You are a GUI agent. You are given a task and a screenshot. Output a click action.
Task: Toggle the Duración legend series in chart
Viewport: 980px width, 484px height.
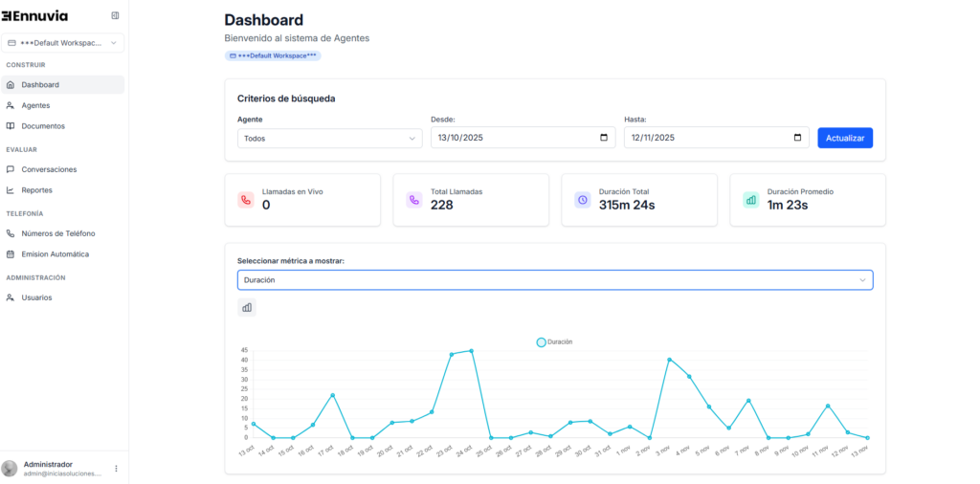pos(542,341)
